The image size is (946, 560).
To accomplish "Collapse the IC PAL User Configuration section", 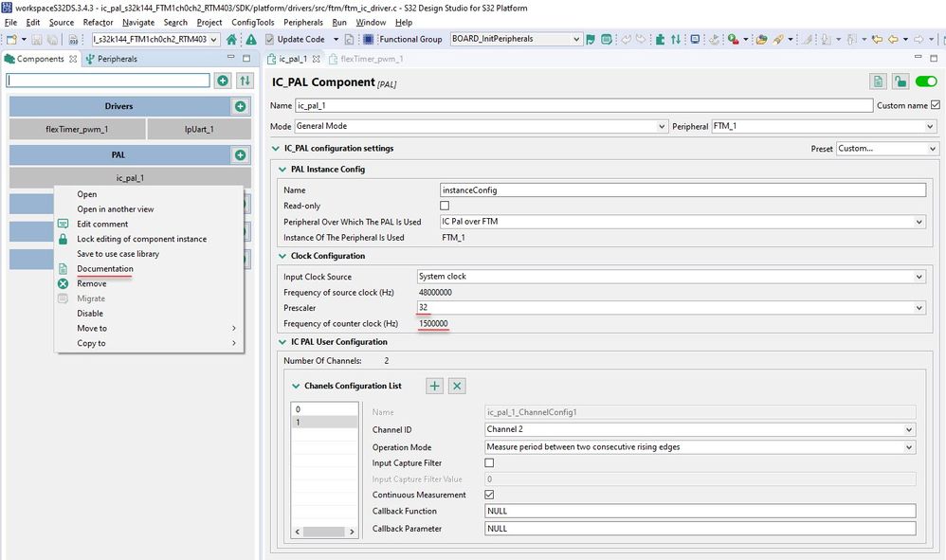I will 282,342.
